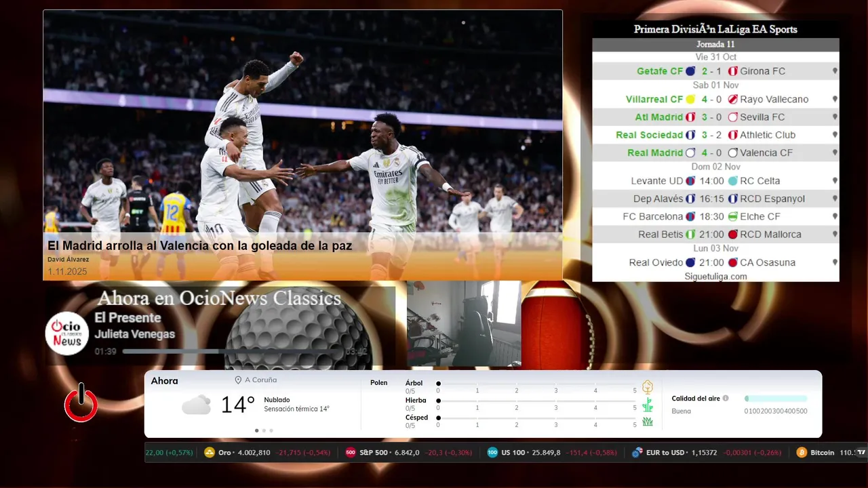This screenshot has height=488, width=868.
Task: Click the Bitcoin ticker label
Action: [822, 452]
